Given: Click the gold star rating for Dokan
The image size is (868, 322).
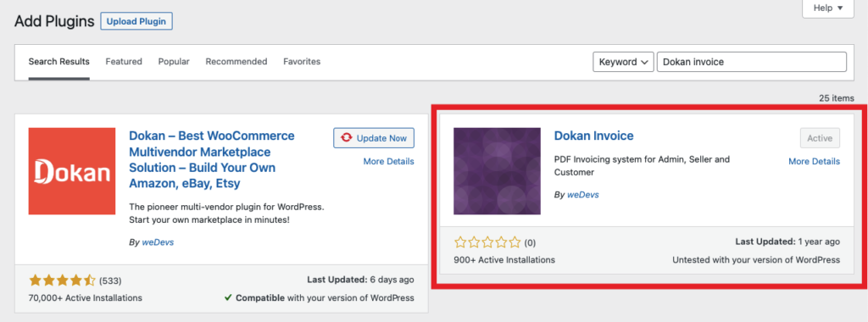Looking at the screenshot, I should pos(62,280).
